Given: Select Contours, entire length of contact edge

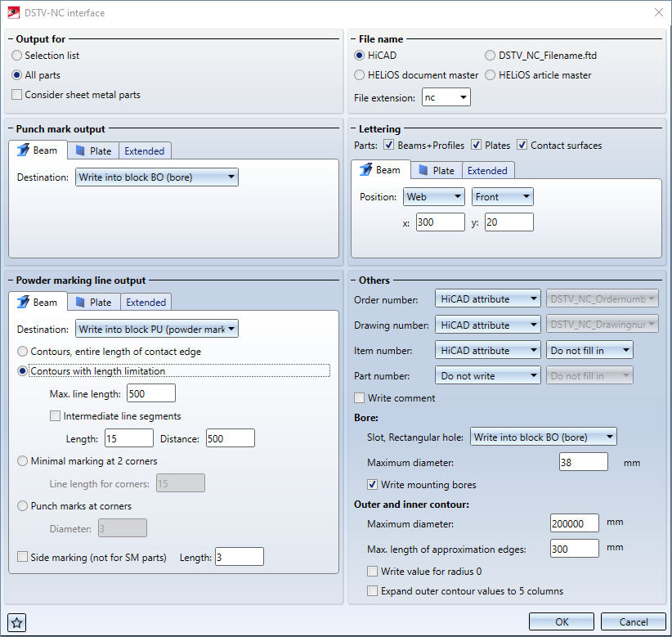Looking at the screenshot, I should (x=22, y=352).
